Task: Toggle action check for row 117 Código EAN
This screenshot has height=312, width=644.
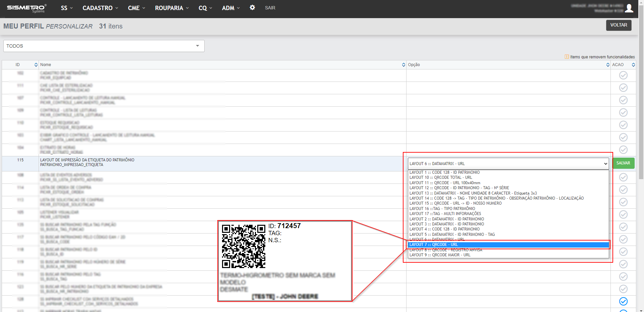Action: [x=623, y=239]
